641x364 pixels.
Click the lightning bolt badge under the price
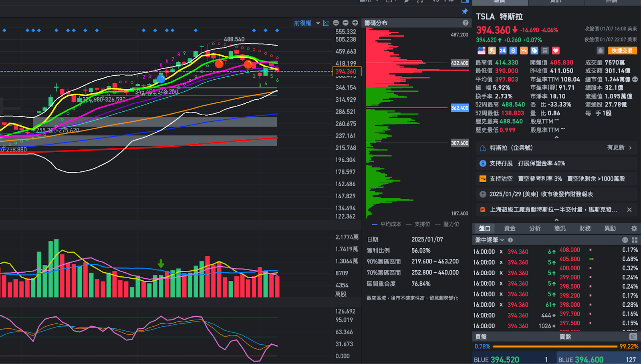(492, 50)
